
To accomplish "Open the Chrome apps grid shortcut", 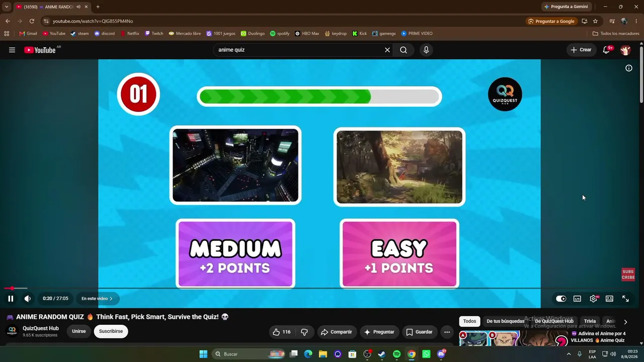I will coord(7,34).
